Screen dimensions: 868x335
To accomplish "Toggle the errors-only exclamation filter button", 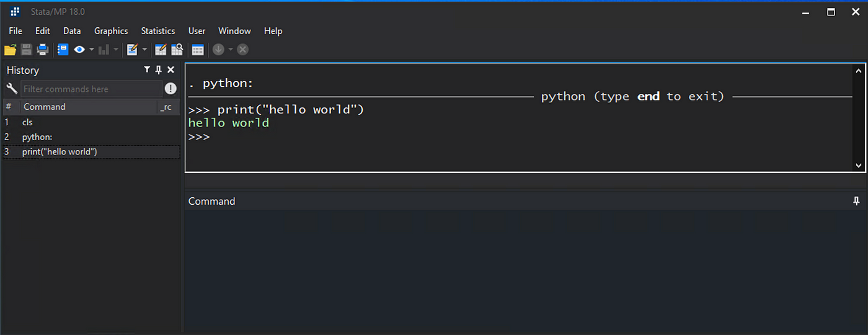I will (x=170, y=89).
